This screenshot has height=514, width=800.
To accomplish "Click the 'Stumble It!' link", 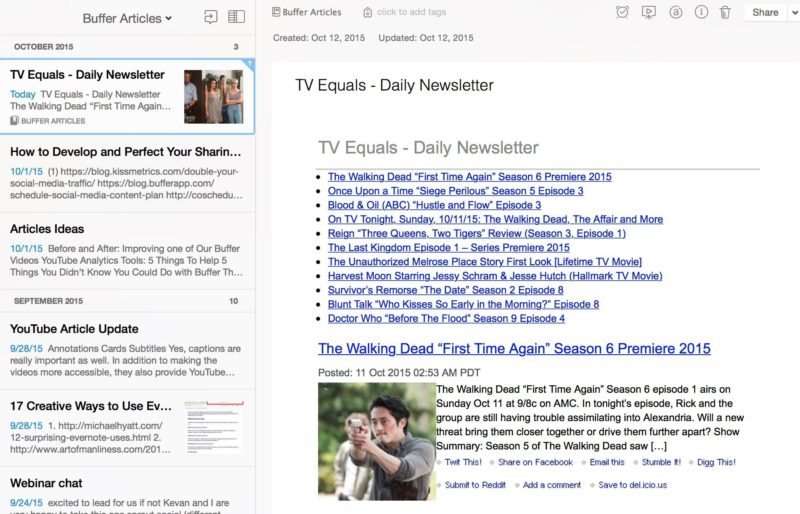I will pos(661,462).
